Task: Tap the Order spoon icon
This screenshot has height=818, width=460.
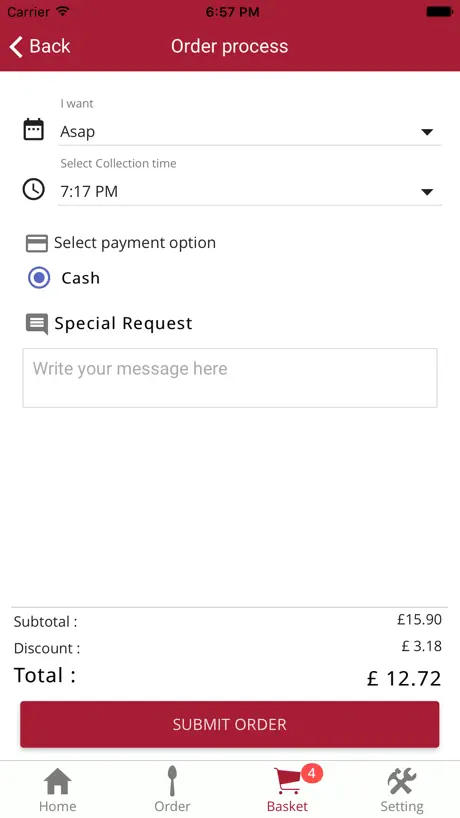Action: (172, 781)
